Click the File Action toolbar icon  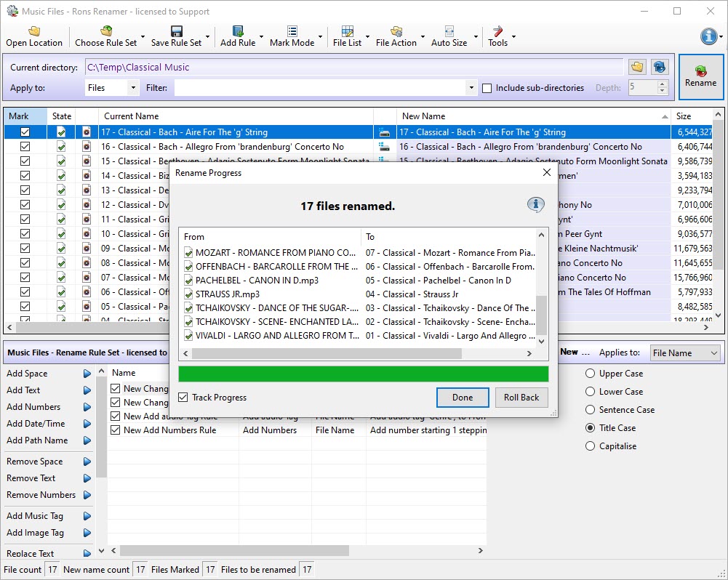(x=396, y=31)
